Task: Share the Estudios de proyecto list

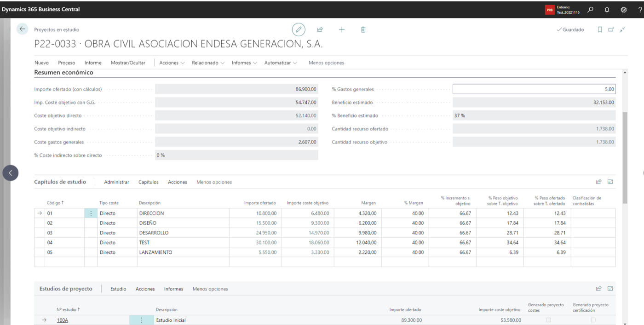Action: pos(598,289)
